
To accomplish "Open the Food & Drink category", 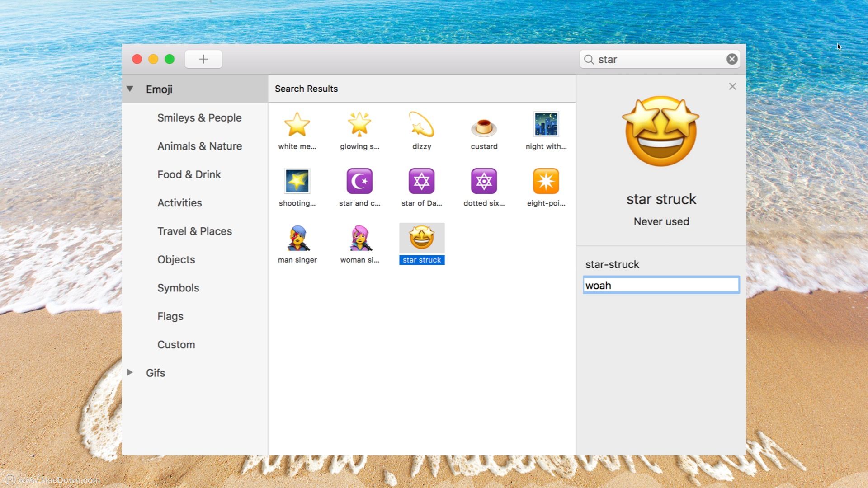I will click(189, 174).
